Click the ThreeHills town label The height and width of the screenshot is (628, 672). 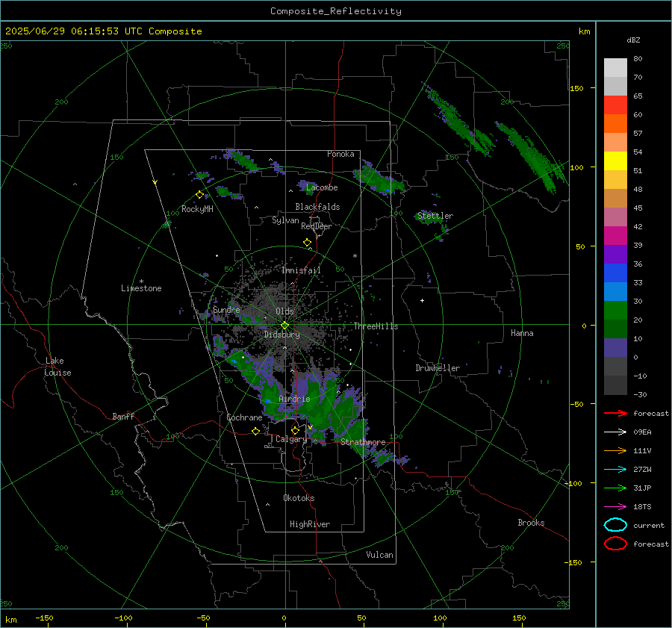(x=376, y=326)
